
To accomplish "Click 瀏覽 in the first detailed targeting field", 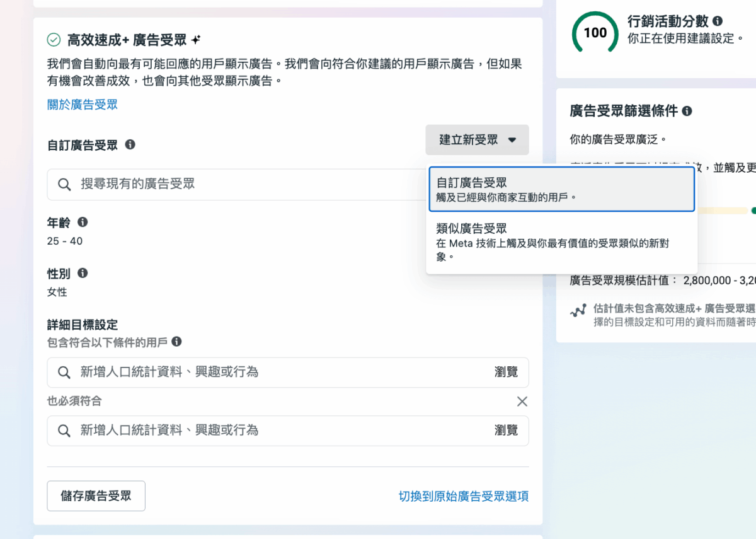I will tap(506, 372).
